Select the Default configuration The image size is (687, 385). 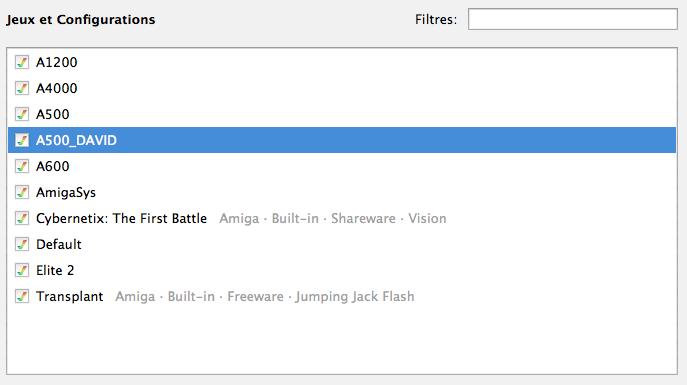click(x=342, y=244)
